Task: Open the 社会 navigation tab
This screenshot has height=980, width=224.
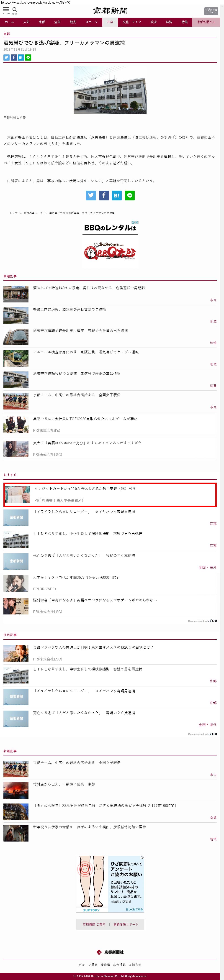Action: pyautogui.click(x=110, y=22)
